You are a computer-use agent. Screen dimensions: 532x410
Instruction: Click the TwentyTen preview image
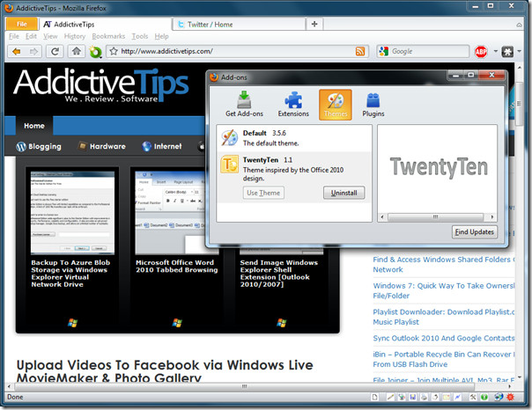click(439, 167)
